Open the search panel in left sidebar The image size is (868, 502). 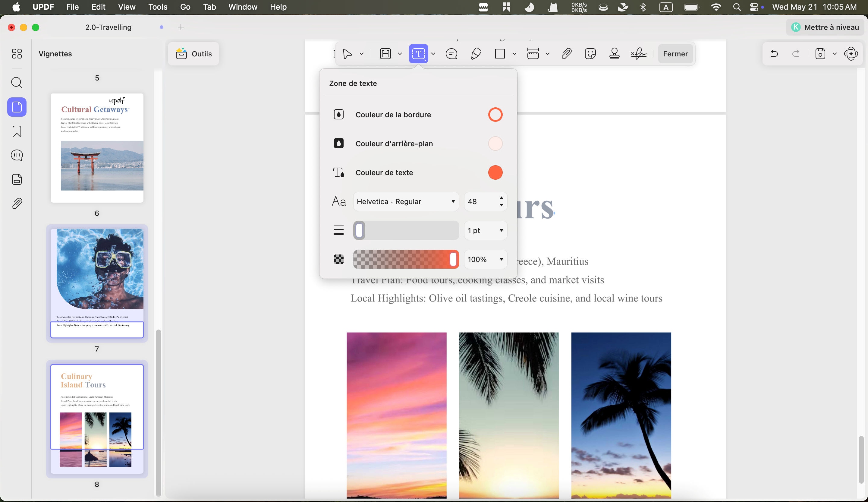(17, 83)
